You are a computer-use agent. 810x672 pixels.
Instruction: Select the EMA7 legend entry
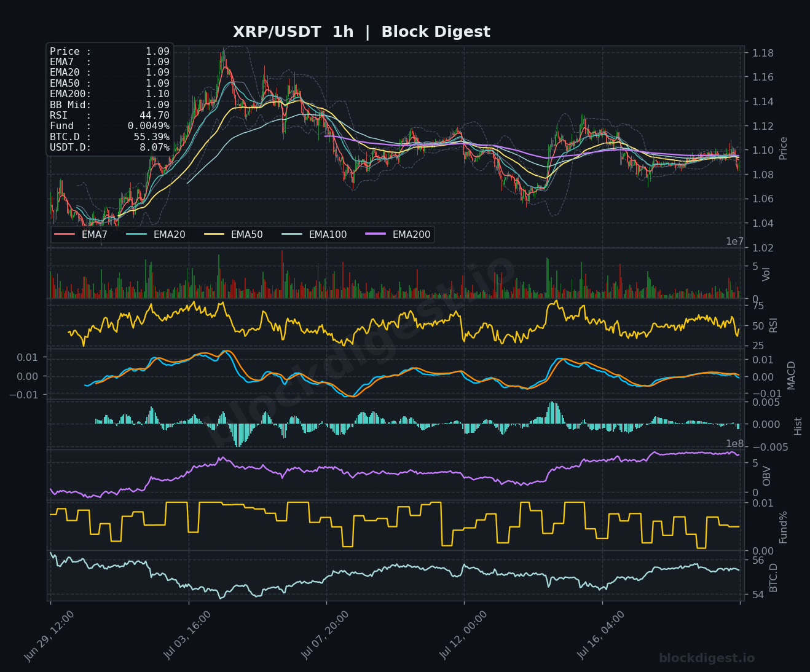(81, 235)
